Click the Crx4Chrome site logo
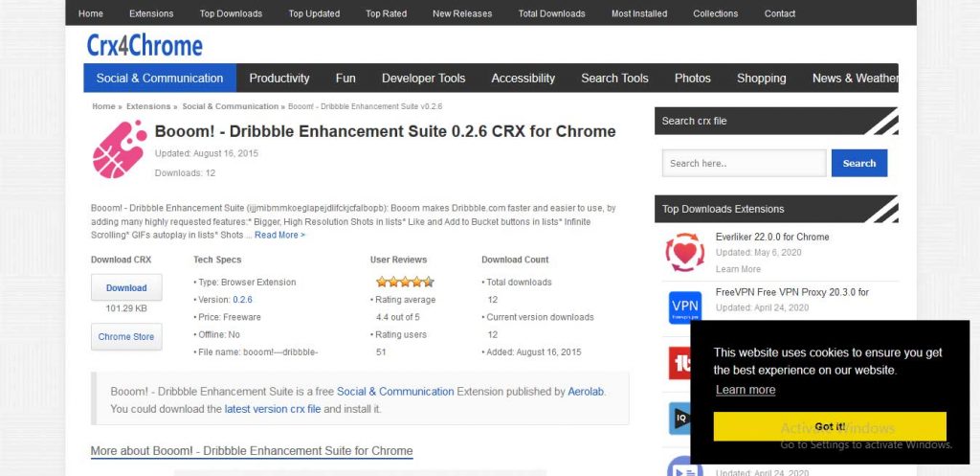The width and height of the screenshot is (980, 476). click(x=145, y=45)
